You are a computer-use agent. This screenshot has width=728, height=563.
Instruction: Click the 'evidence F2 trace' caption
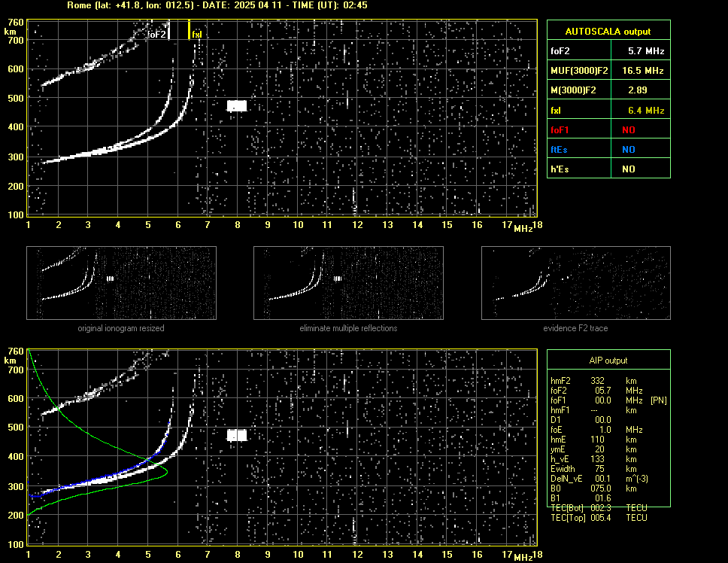(x=576, y=328)
